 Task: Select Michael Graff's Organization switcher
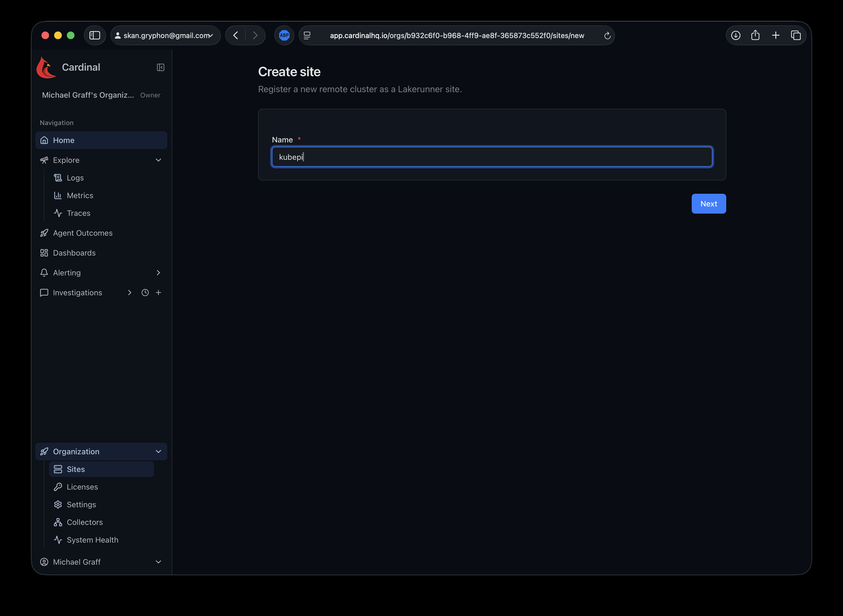(101, 95)
